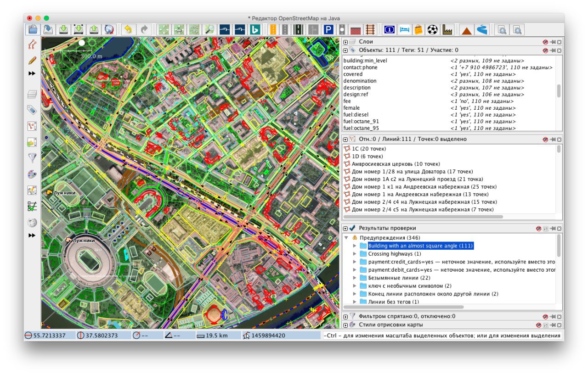Click the globe icon in left sidebar
588x375 pixels.
pyautogui.click(x=32, y=223)
